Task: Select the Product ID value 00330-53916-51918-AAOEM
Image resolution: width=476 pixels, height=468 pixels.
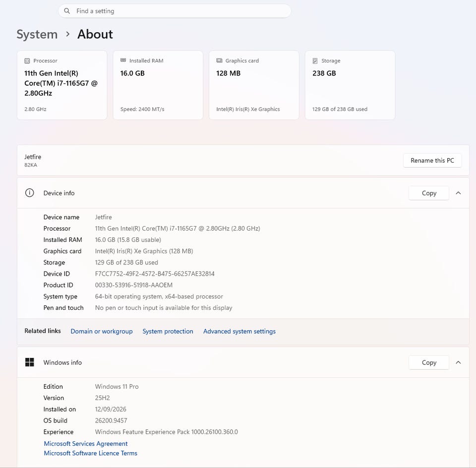Action: point(133,285)
